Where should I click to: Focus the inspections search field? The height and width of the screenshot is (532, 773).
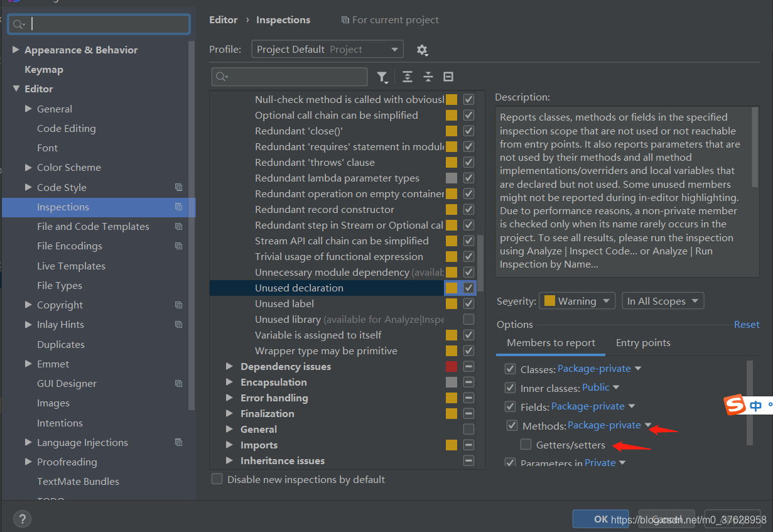(x=289, y=77)
